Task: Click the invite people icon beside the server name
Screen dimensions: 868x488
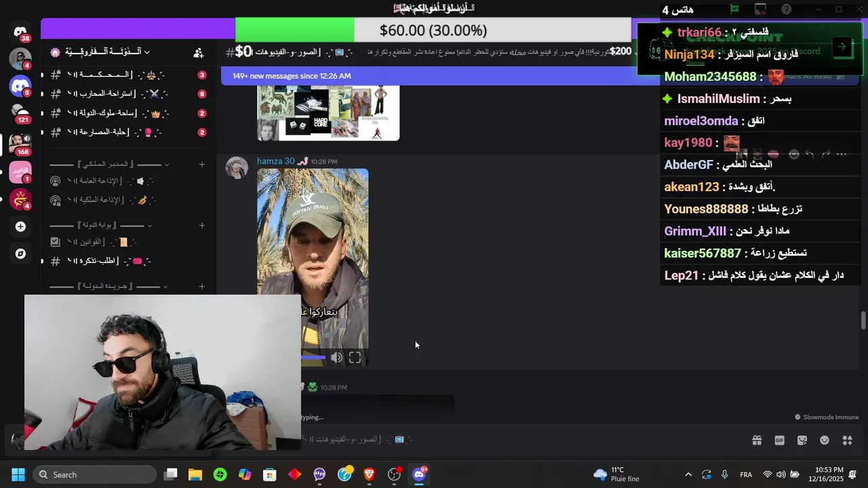Action: [x=198, y=52]
